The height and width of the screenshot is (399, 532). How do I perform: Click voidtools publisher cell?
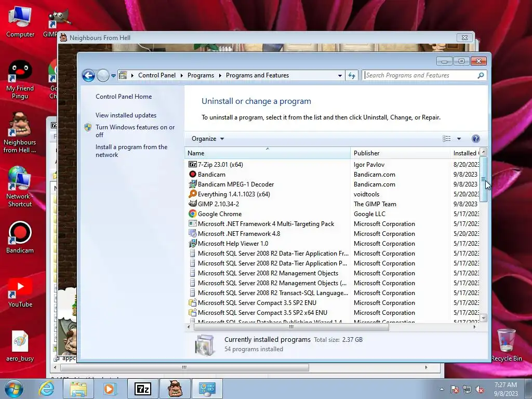(366, 194)
